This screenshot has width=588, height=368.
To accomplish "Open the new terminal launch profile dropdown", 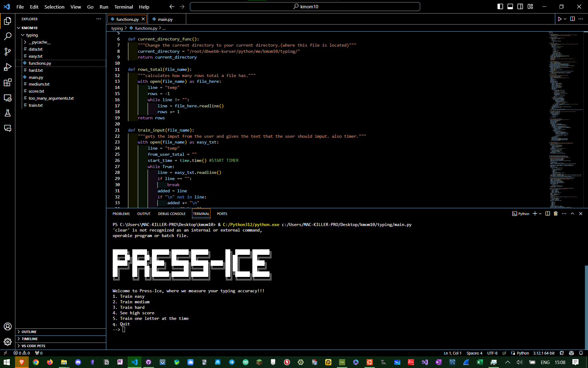I will pyautogui.click(x=540, y=214).
